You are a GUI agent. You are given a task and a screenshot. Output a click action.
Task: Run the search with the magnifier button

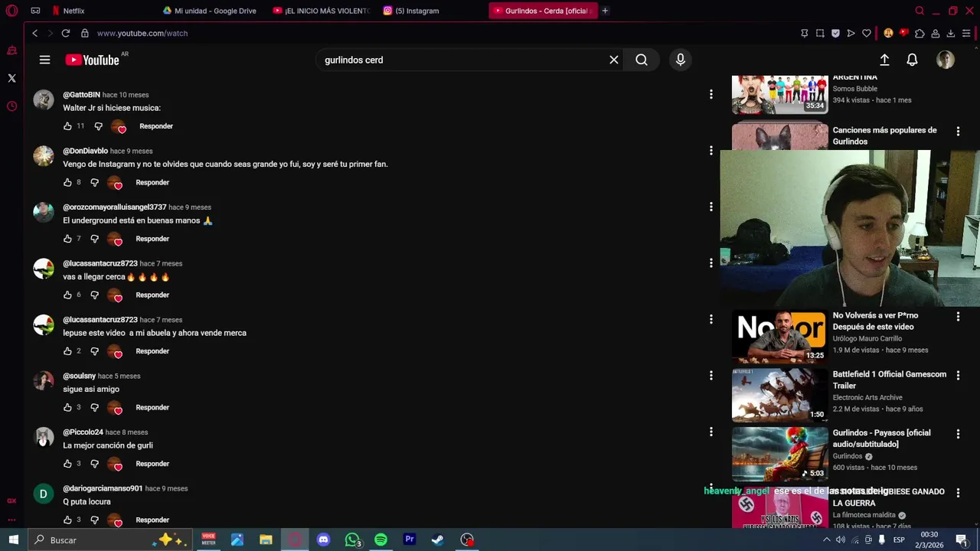pos(642,60)
